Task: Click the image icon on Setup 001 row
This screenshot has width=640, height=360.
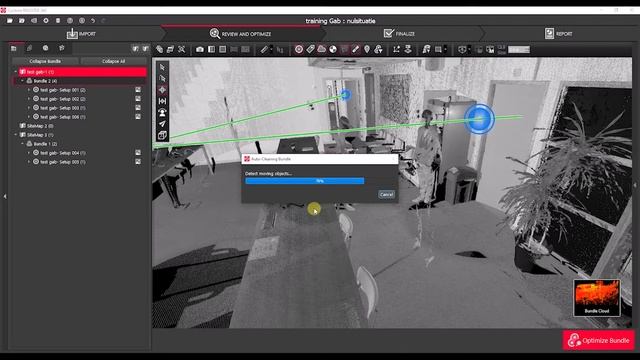Action: coord(138,90)
